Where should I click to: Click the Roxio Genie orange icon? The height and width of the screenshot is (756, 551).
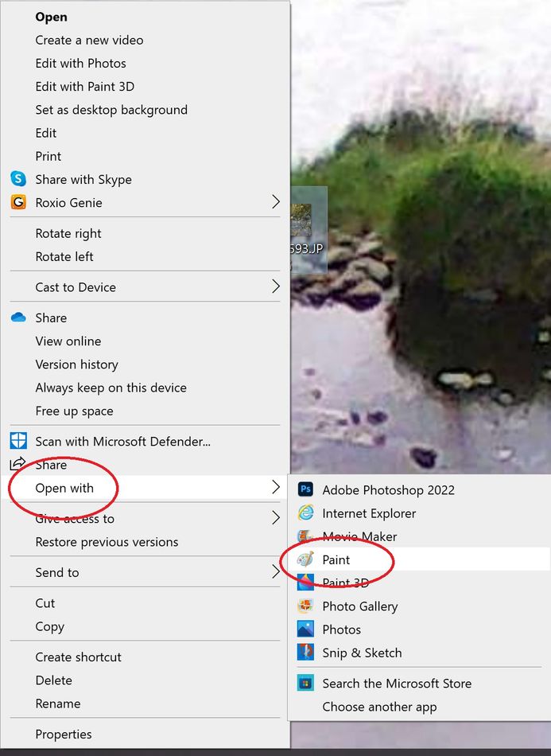coord(18,202)
